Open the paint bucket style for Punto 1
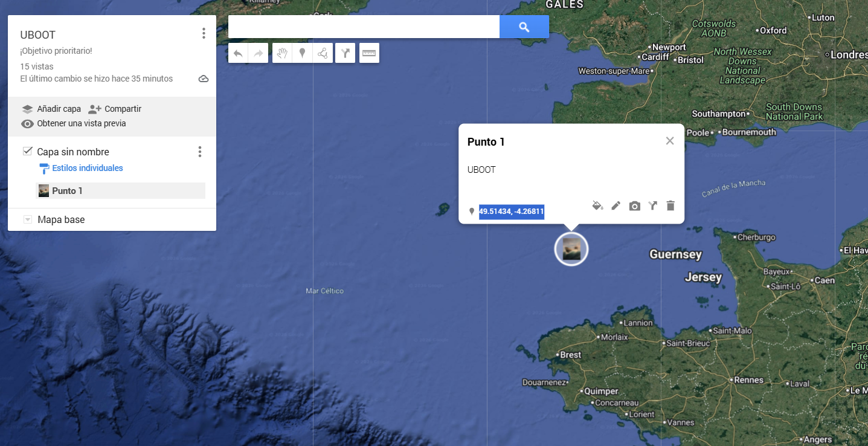Viewport: 868px width, 446px height. point(597,205)
